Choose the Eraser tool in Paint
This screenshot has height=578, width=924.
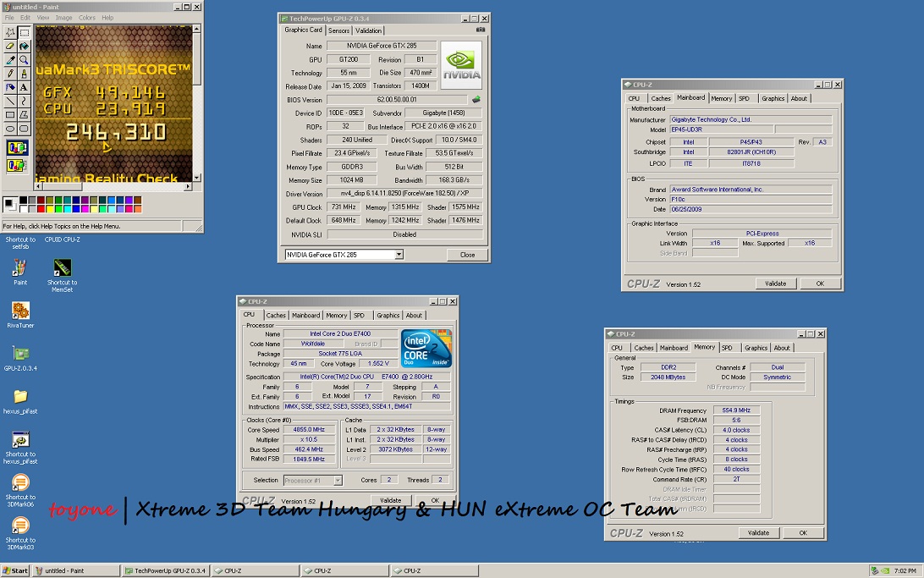(11, 46)
